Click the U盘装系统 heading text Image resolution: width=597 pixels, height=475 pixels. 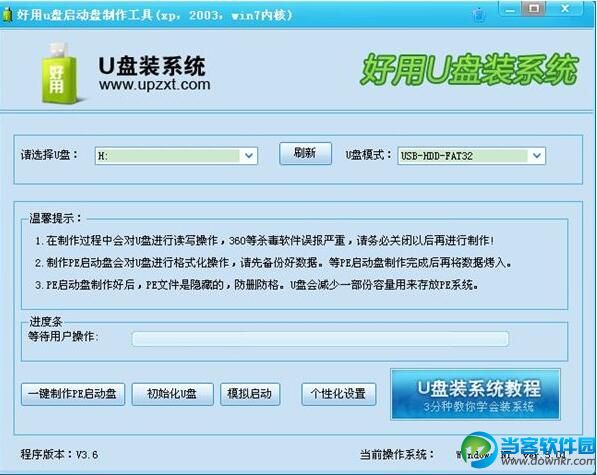[x=152, y=66]
